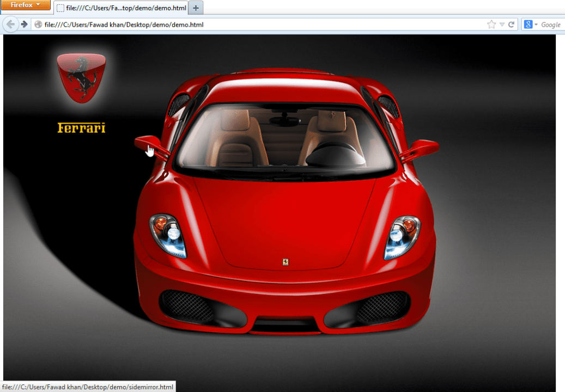The height and width of the screenshot is (392, 565).
Task: Click the Firefox orange menu button
Action: tap(23, 5)
